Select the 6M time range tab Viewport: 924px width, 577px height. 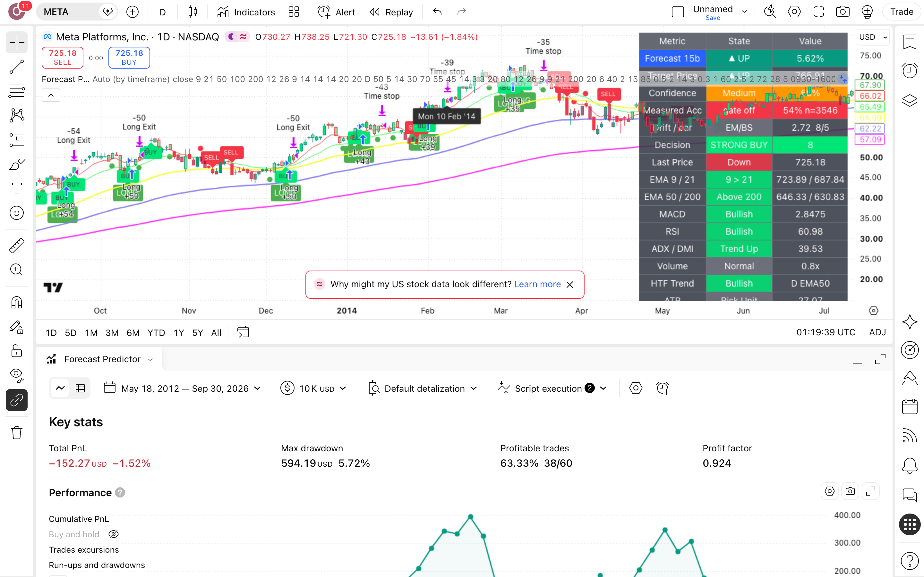click(x=133, y=333)
